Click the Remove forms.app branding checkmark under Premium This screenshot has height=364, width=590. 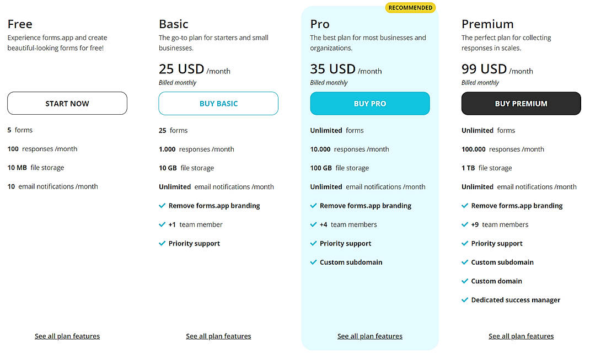pyautogui.click(x=465, y=206)
